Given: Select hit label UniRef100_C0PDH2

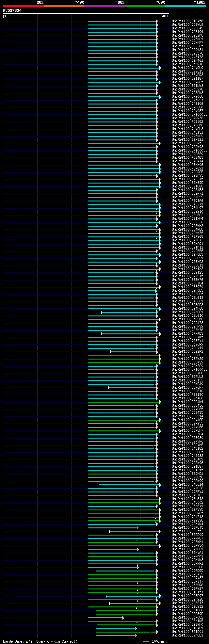Looking at the screenshot, I should [x=187, y=355].
